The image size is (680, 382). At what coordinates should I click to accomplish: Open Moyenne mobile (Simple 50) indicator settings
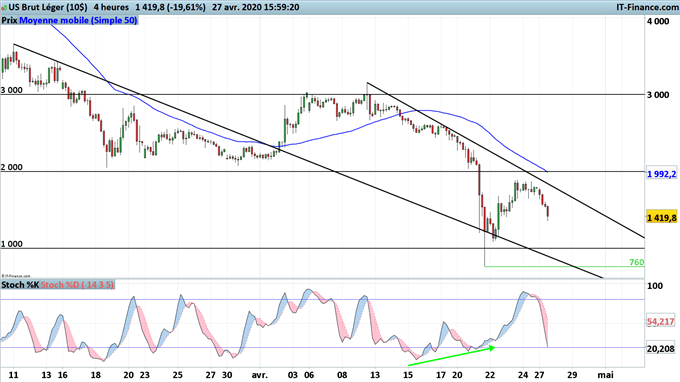click(78, 20)
